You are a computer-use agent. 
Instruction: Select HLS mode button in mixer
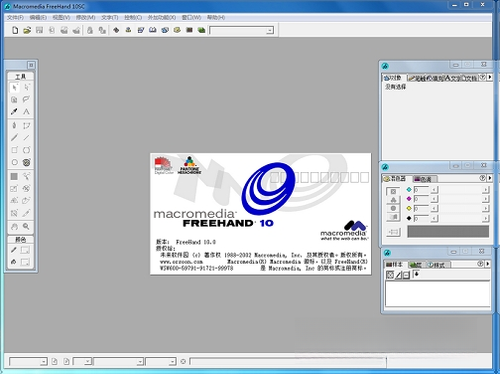pos(393,209)
